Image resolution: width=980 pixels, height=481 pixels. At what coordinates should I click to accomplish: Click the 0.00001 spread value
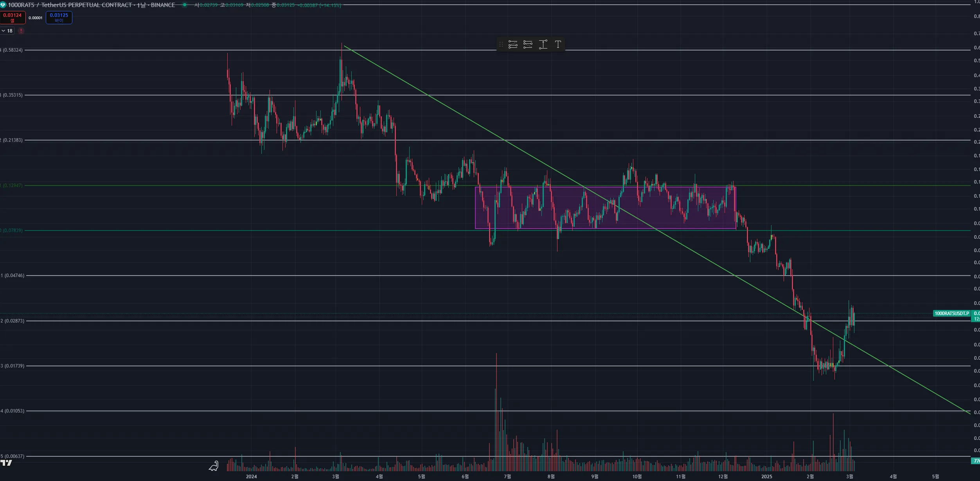36,18
